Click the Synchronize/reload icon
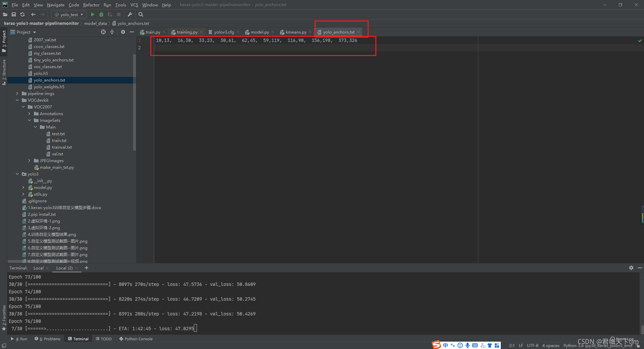Viewport: 644px width, 349px height. (x=22, y=14)
